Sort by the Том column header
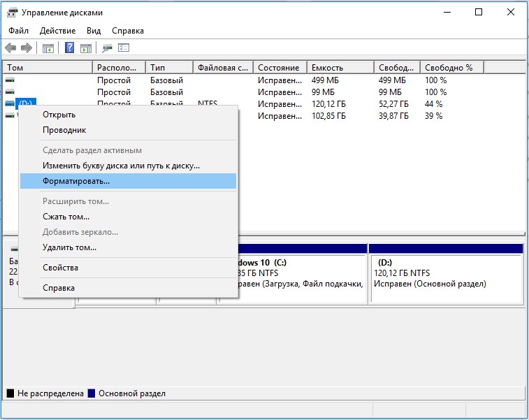This screenshot has width=529, height=420. [48, 68]
